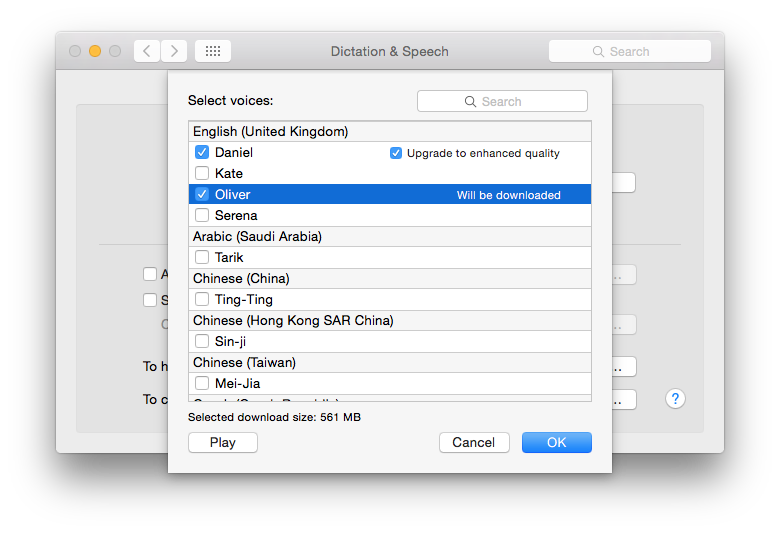780x533 pixels.
Task: Select the Serena voice name
Action: coord(236,215)
